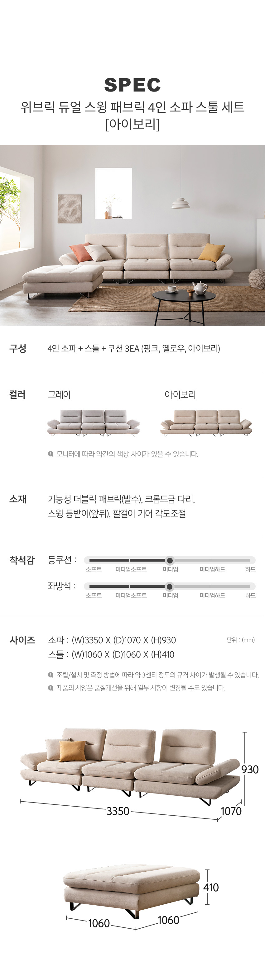Click the 미디엄하드 label under 등쿠션 slider

pos(212,569)
